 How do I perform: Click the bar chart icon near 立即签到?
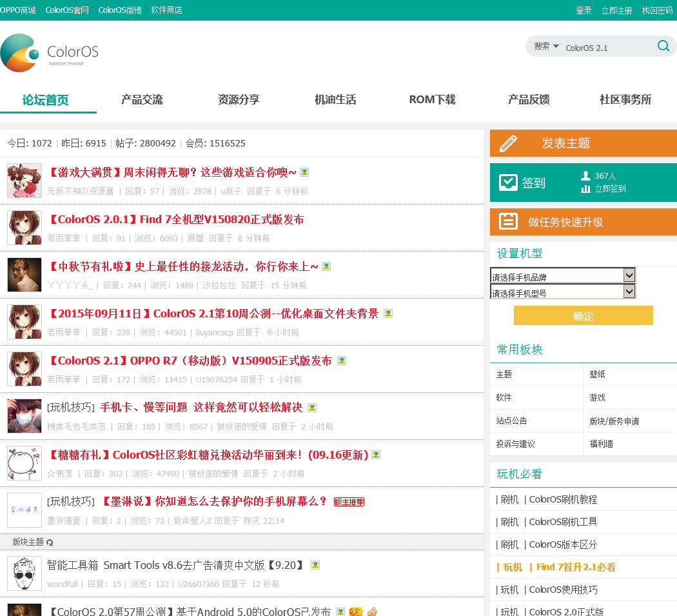(585, 189)
